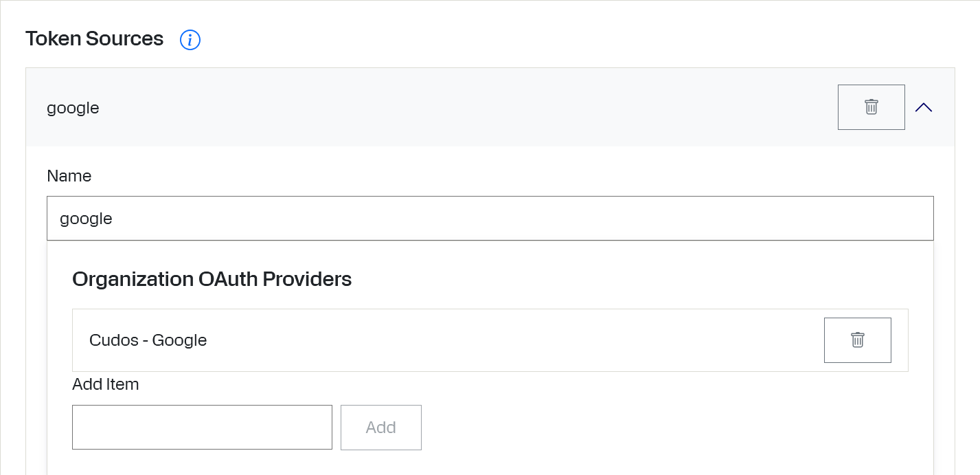Click the Organization OAuth Providers heading
980x475 pixels.
pyautogui.click(x=212, y=279)
